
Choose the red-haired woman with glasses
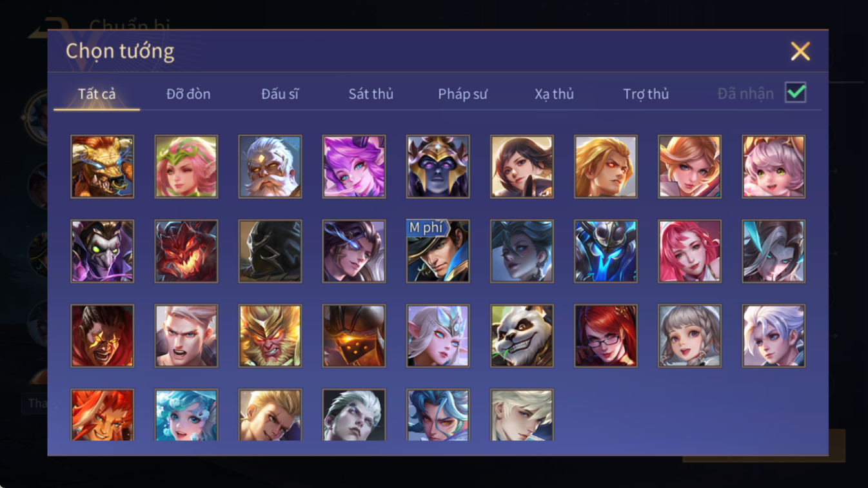pyautogui.click(x=606, y=336)
